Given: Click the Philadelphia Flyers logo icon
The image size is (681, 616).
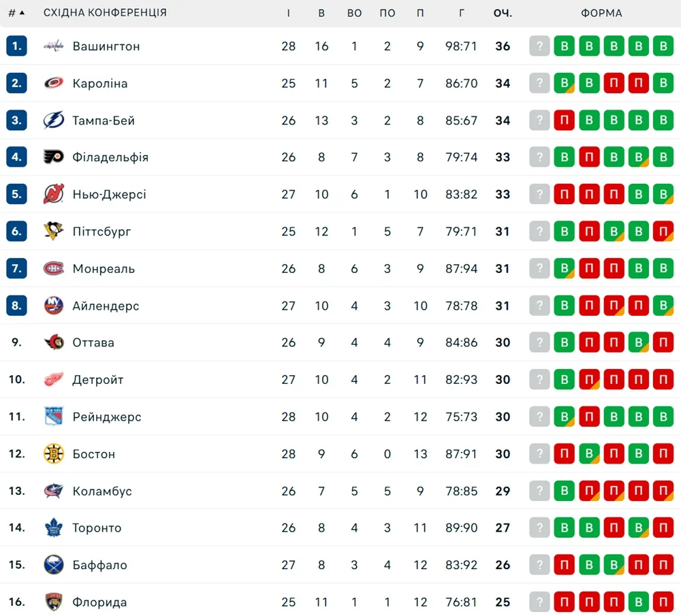Looking at the screenshot, I should point(54,157).
